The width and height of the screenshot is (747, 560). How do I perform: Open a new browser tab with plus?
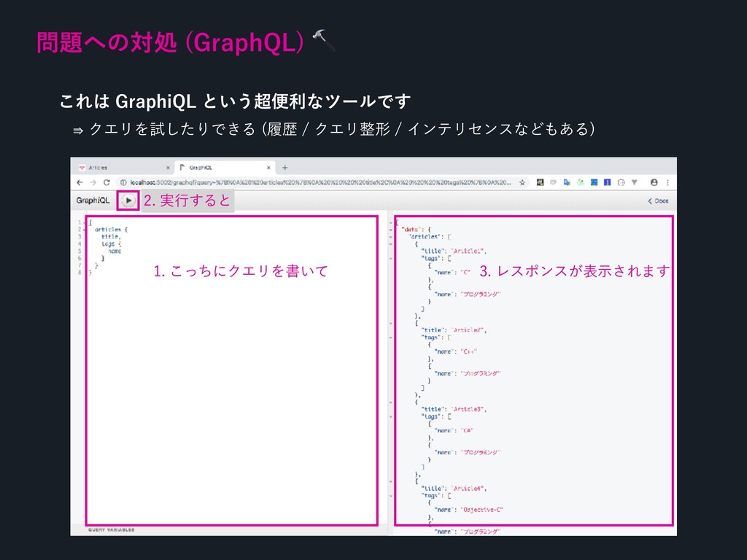(x=285, y=168)
